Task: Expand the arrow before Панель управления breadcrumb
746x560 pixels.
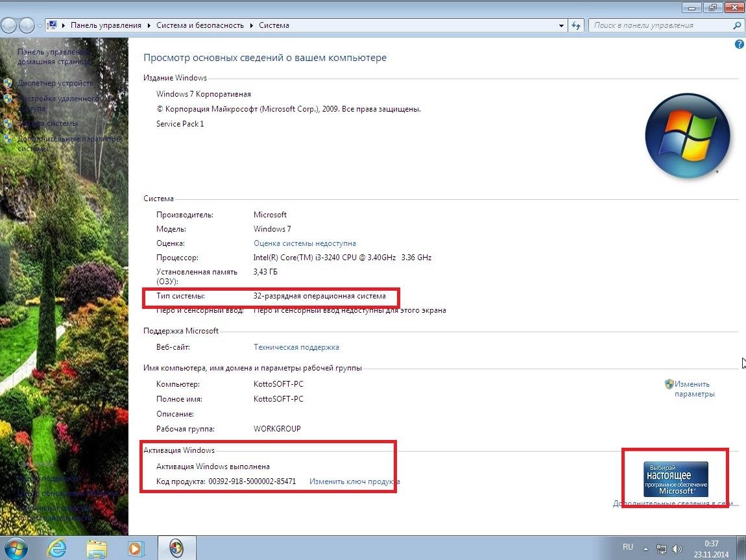Action: 64,26
